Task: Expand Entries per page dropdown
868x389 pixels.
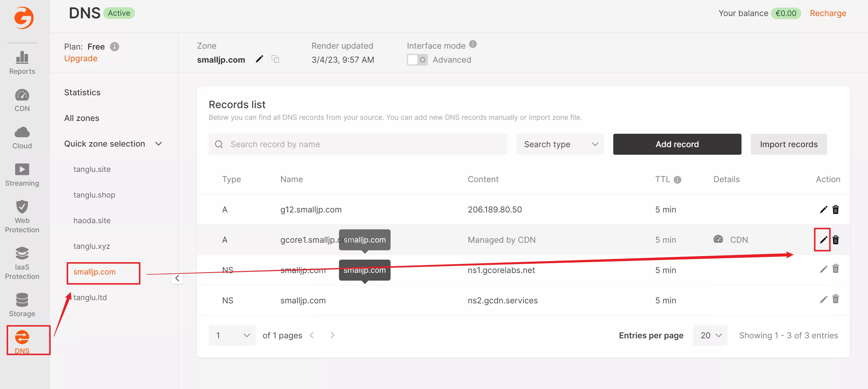Action: [710, 335]
